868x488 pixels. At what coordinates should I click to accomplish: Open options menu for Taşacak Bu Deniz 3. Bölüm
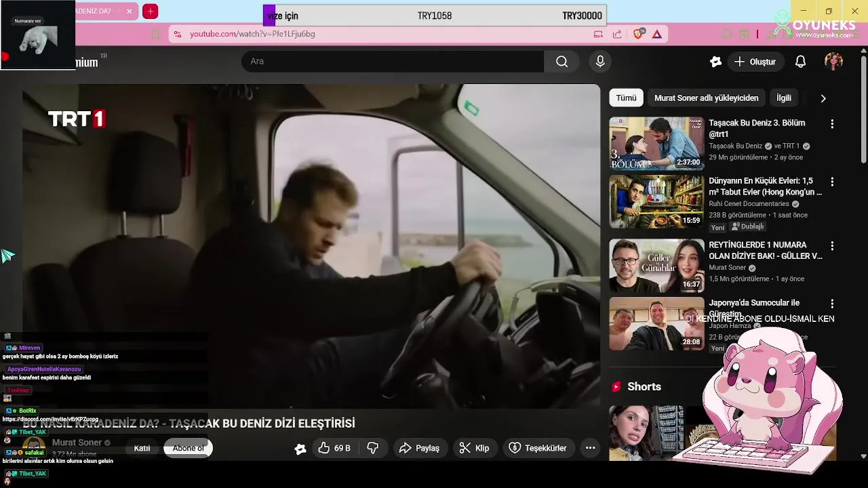[x=832, y=124]
